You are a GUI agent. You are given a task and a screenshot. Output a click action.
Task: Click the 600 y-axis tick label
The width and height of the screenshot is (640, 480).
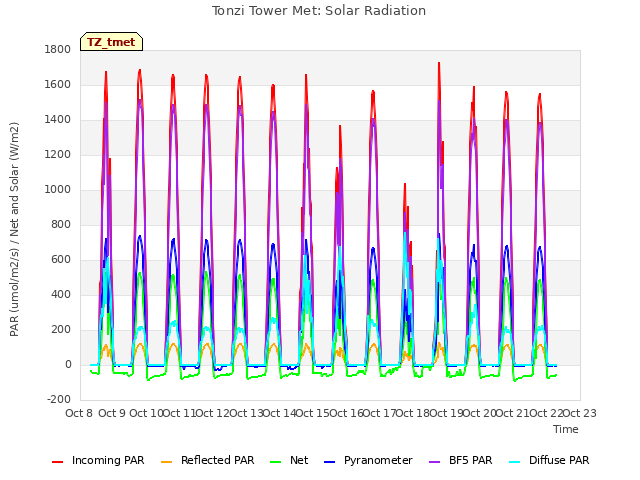(x=61, y=260)
